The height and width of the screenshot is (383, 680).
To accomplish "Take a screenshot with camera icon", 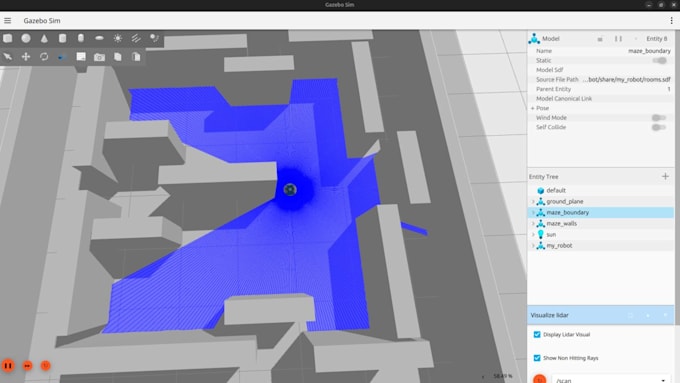I will tap(99, 57).
